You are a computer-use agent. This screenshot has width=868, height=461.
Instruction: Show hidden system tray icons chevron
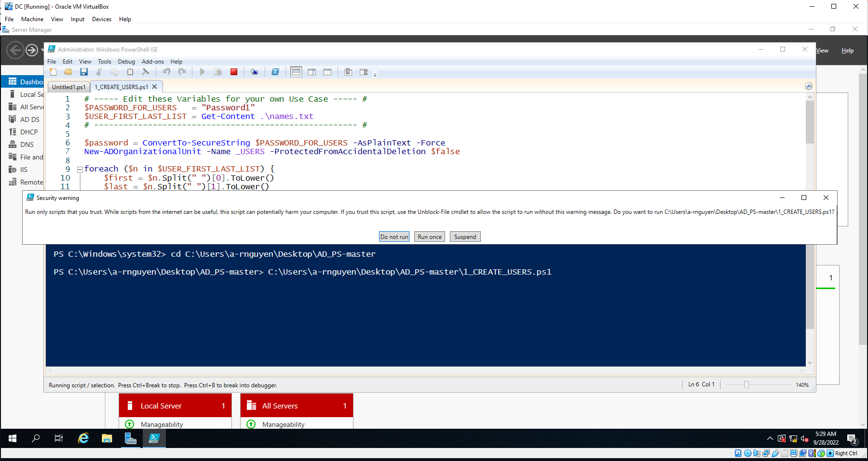770,438
